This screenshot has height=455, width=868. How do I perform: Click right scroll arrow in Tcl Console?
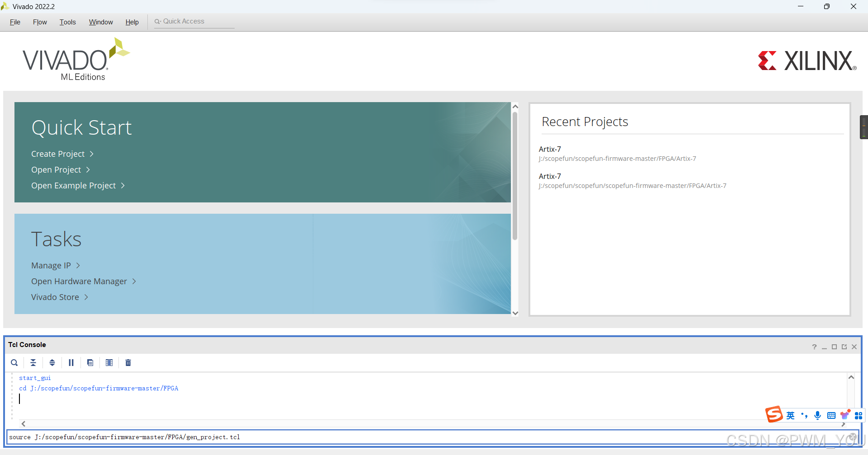point(843,424)
